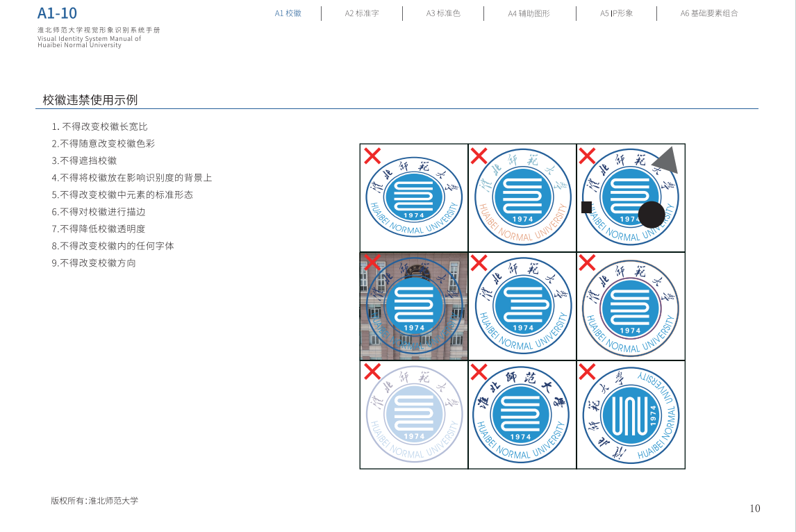Click red X on photo-background emblem

tap(372, 263)
